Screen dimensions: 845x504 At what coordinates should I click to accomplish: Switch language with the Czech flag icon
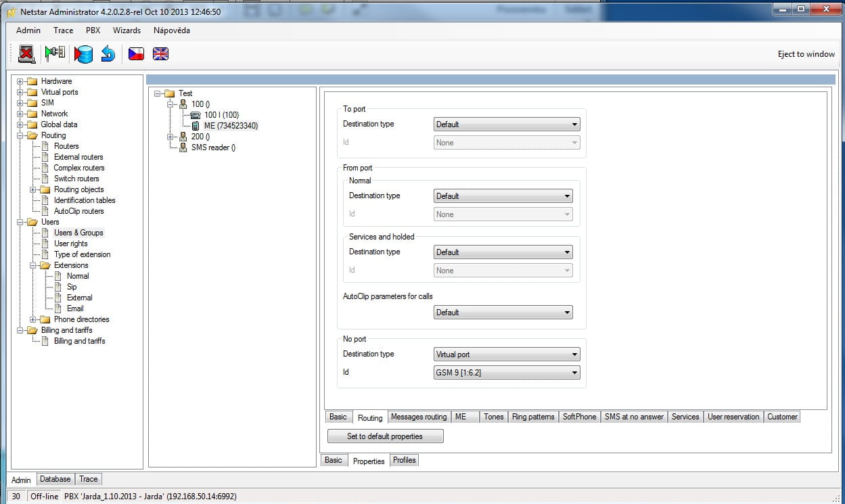click(x=136, y=54)
